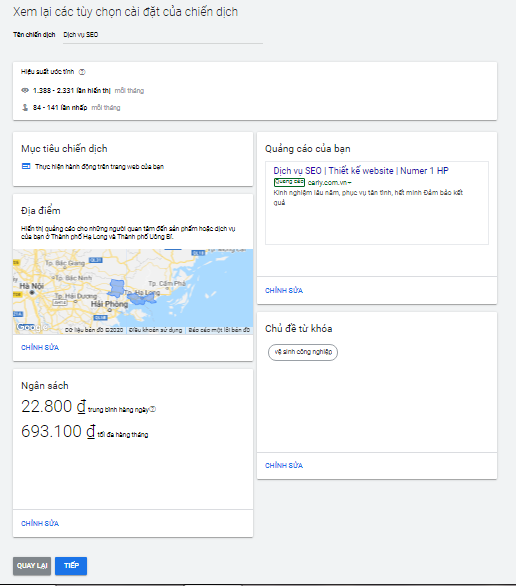This screenshot has width=516, height=586.
Task: Click the highlighted Uông Bí region on map
Action: pyautogui.click(x=117, y=288)
